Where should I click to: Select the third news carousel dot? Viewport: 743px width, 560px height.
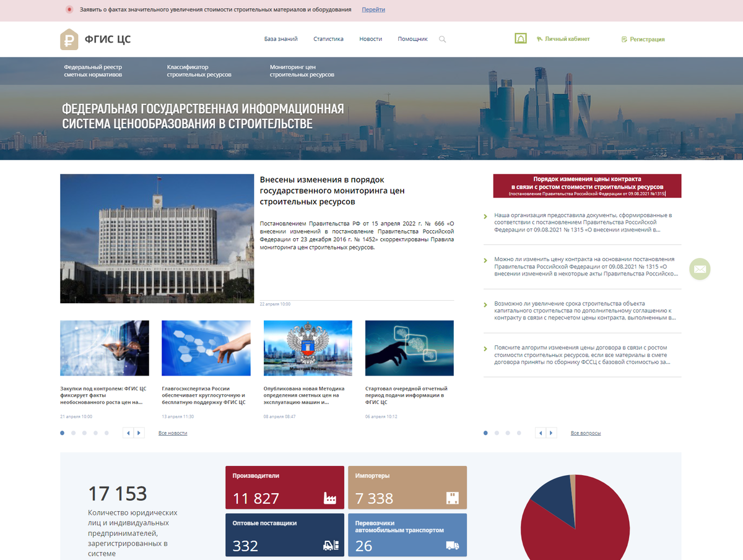84,433
